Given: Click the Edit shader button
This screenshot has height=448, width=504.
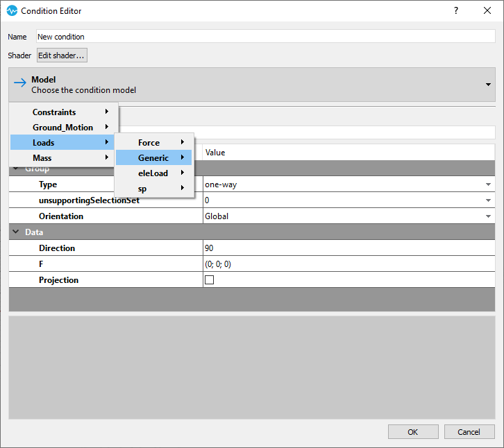Looking at the screenshot, I should point(62,55).
